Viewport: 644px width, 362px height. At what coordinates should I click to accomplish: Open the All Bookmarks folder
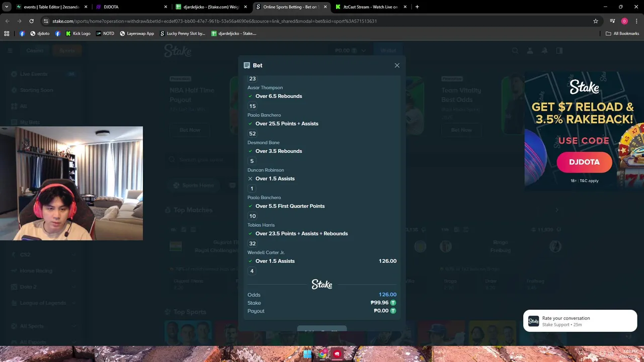pos(622,34)
